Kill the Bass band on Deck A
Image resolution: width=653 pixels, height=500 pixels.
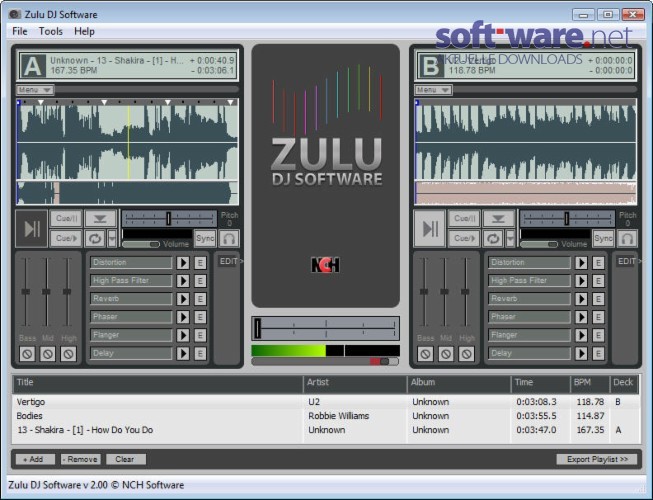click(x=27, y=354)
